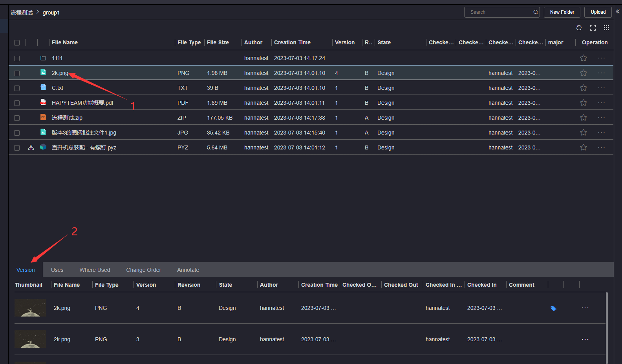This screenshot has height=364, width=622.
Task: Select the 版本3的圈阅批注文件1.jpg file name
Action: point(84,133)
